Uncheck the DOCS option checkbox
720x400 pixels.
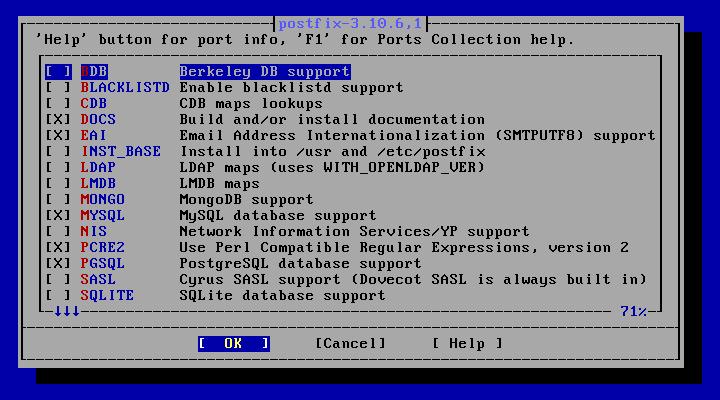(58, 120)
